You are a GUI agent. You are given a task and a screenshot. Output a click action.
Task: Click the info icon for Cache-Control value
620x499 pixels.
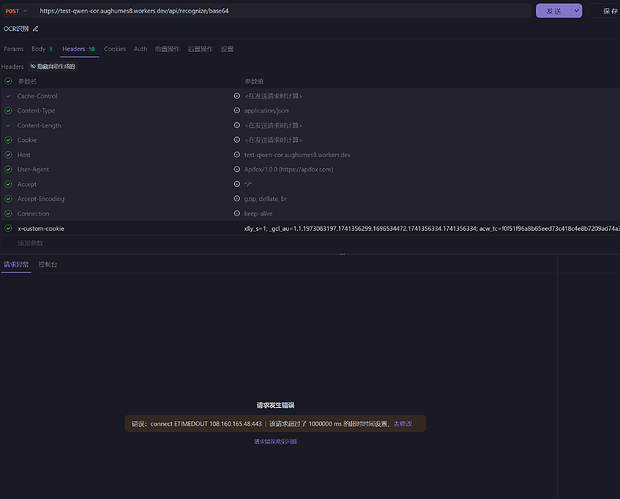(x=237, y=96)
